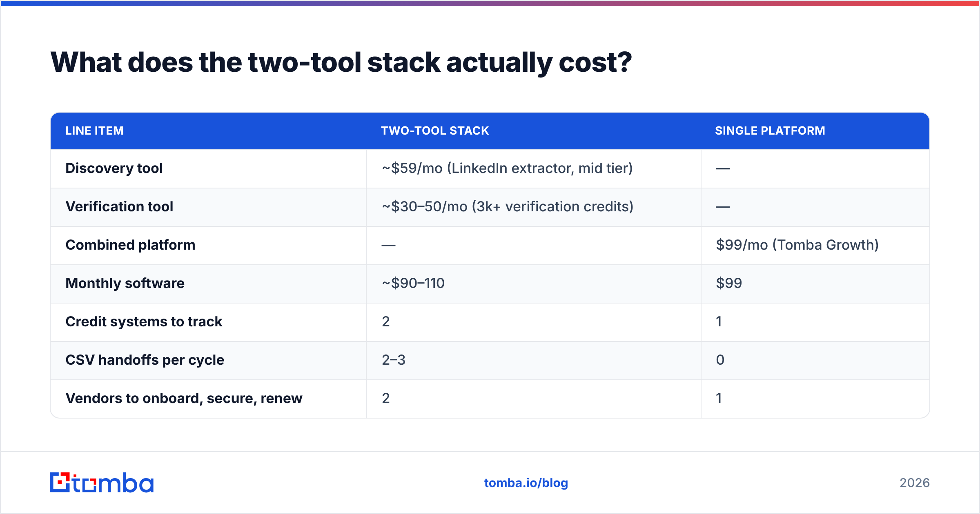
Task: Click the single-platform dash in Verification tool row
Action: (723, 207)
